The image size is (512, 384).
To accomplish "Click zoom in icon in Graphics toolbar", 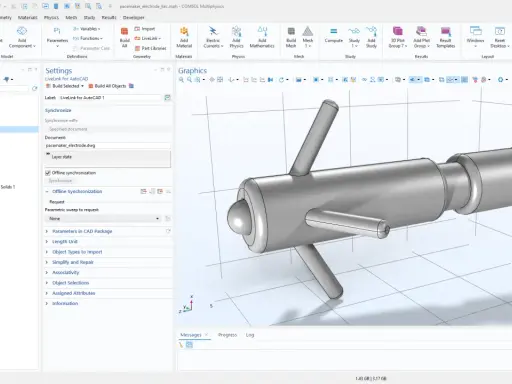I will (x=181, y=80).
